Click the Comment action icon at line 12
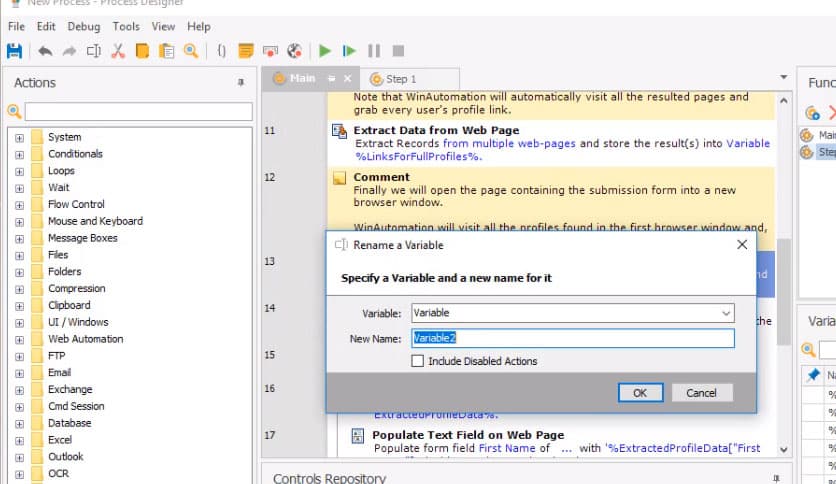836x484 pixels. point(339,178)
